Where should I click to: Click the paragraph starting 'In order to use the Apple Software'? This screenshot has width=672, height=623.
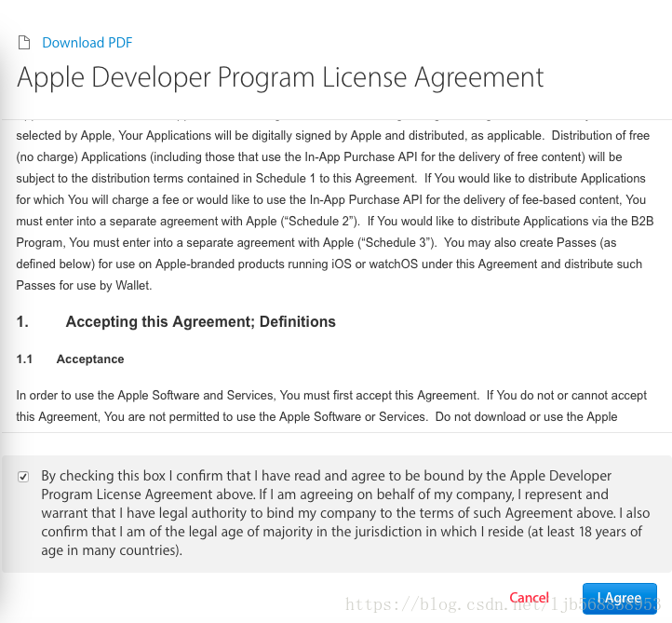click(x=331, y=406)
